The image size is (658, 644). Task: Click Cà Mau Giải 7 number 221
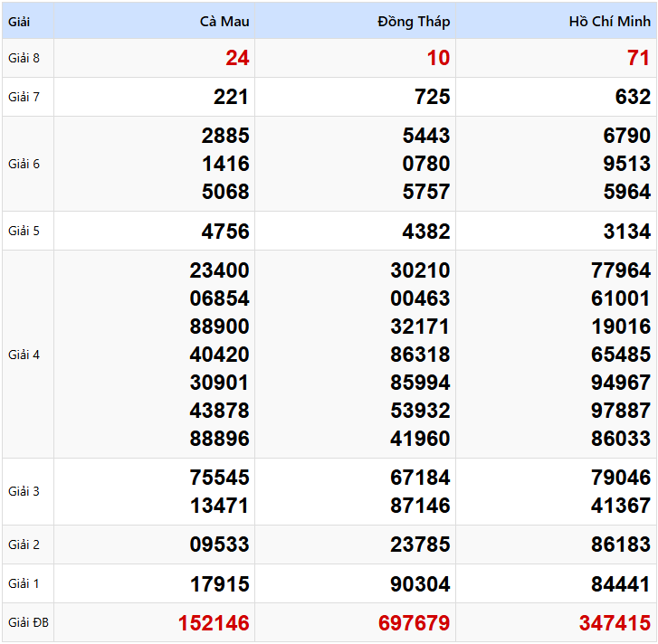click(231, 97)
